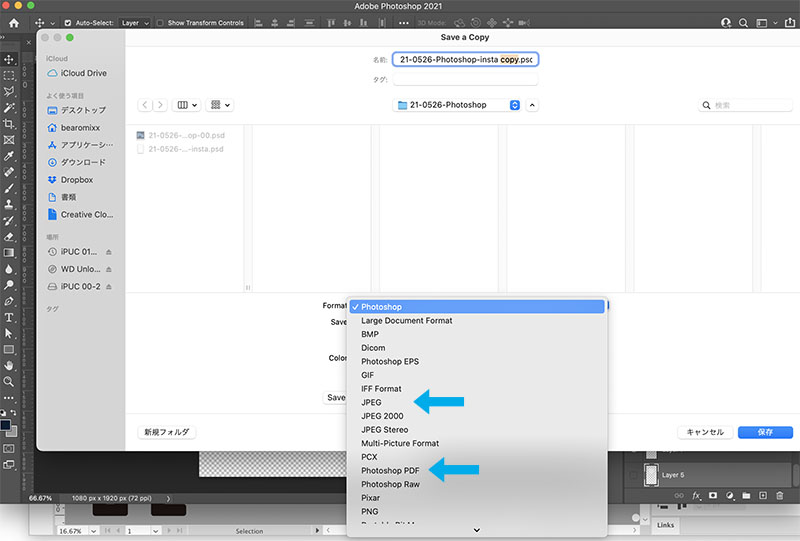Viewport: 800px width, 541px height.
Task: Open iCloud Drive in sidebar
Action: pyautogui.click(x=78, y=73)
